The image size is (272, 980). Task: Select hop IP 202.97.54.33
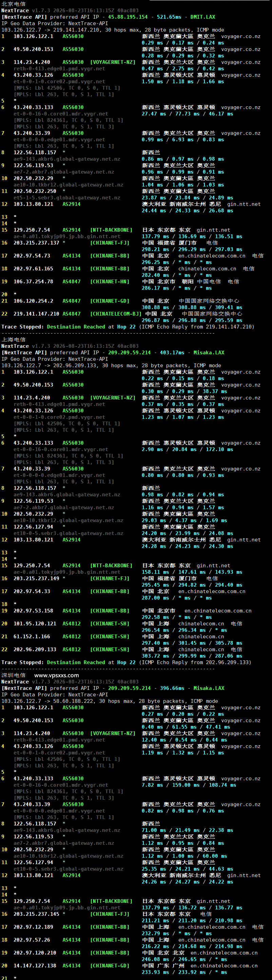click(x=32, y=591)
